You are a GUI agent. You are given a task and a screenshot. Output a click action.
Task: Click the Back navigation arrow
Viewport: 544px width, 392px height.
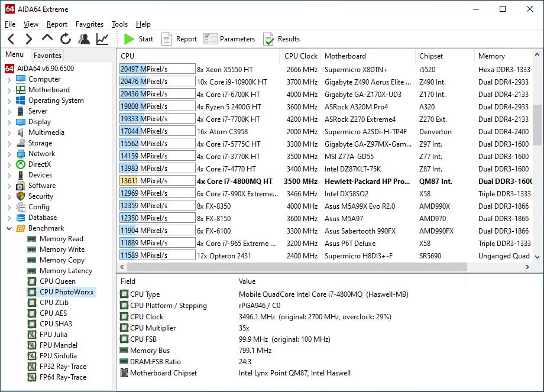coord(11,39)
